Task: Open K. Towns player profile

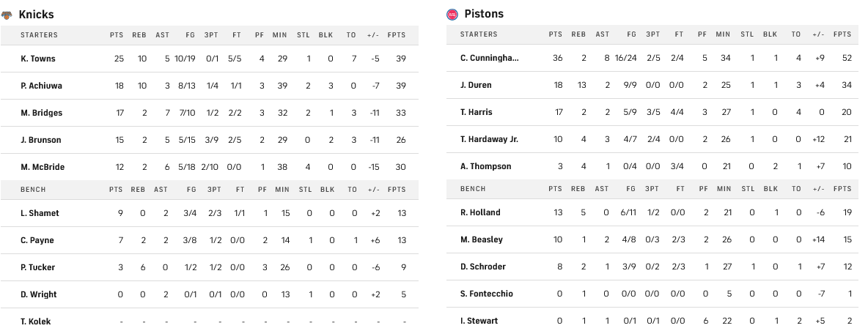Action: (x=38, y=59)
